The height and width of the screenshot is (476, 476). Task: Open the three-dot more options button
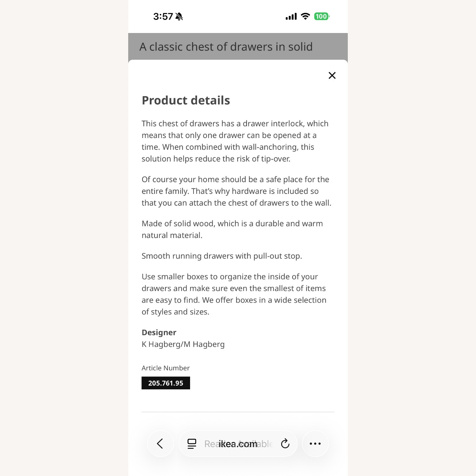coord(315,443)
